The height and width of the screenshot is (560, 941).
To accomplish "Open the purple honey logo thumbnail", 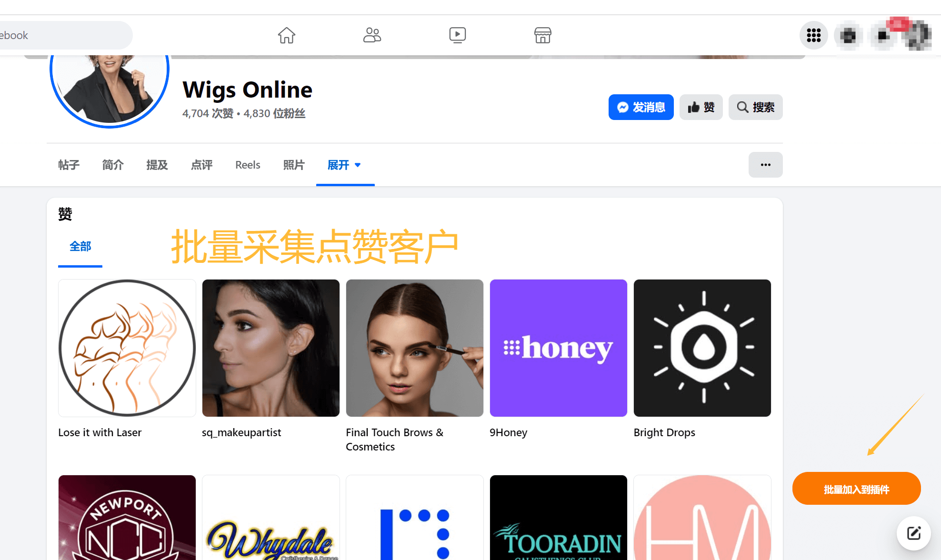I will pyautogui.click(x=559, y=348).
